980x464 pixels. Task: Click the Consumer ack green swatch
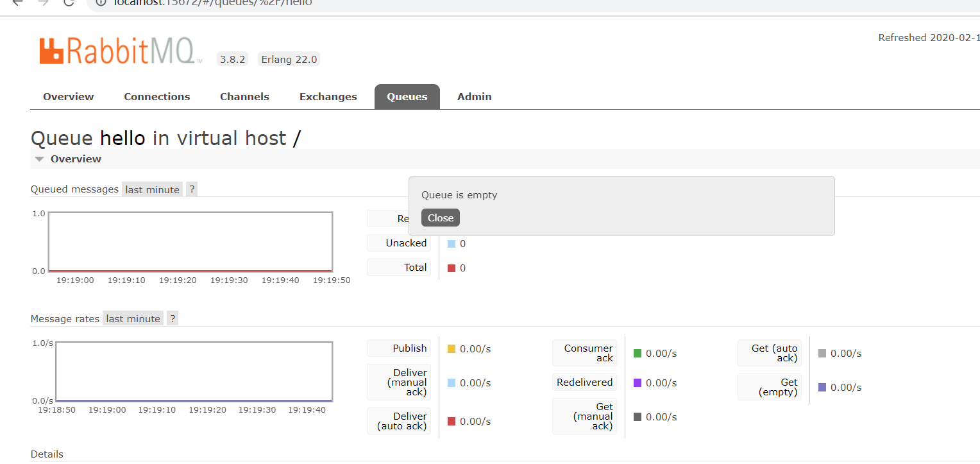tap(638, 354)
